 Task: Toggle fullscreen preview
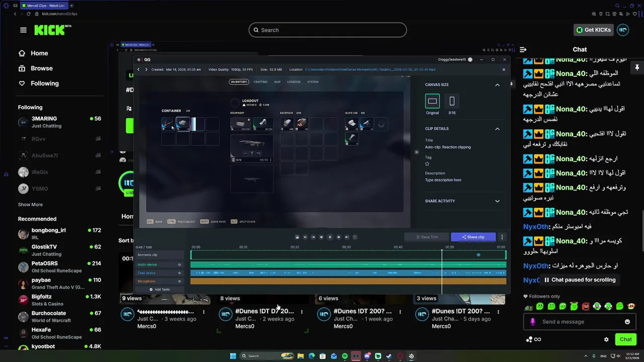(355, 237)
